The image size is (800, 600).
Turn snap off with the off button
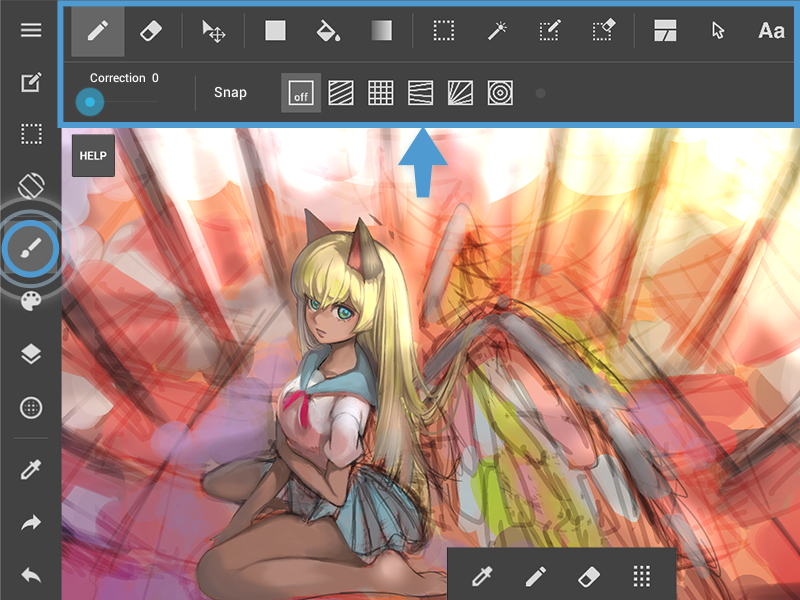click(299, 94)
